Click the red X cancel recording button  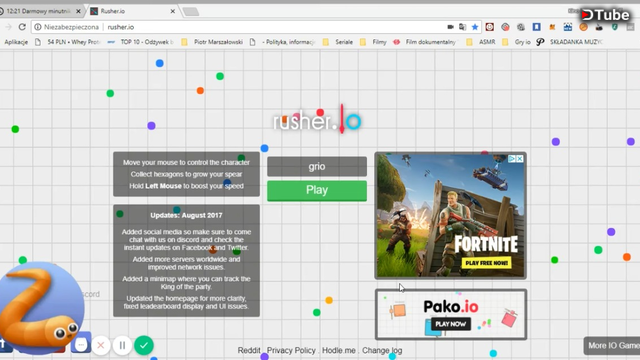101,346
